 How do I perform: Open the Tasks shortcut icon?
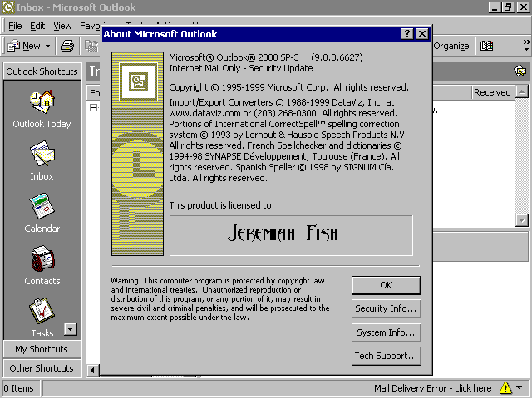(x=42, y=311)
